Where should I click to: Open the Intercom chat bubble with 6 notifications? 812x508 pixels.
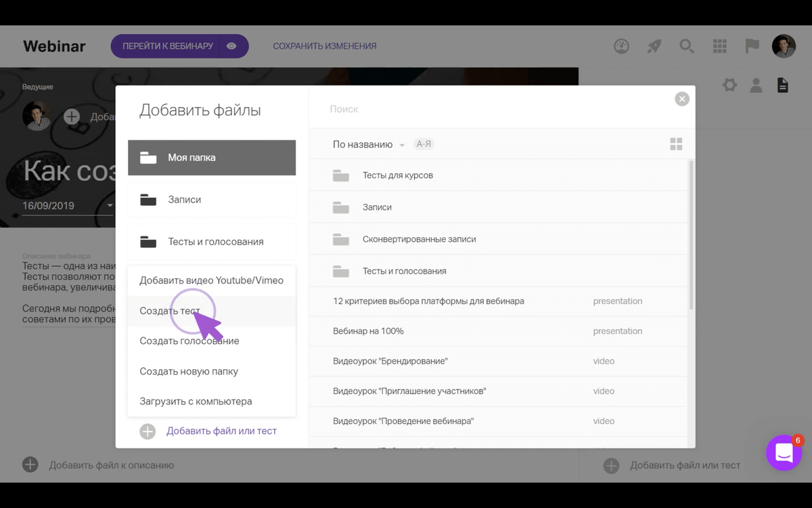coord(783,452)
